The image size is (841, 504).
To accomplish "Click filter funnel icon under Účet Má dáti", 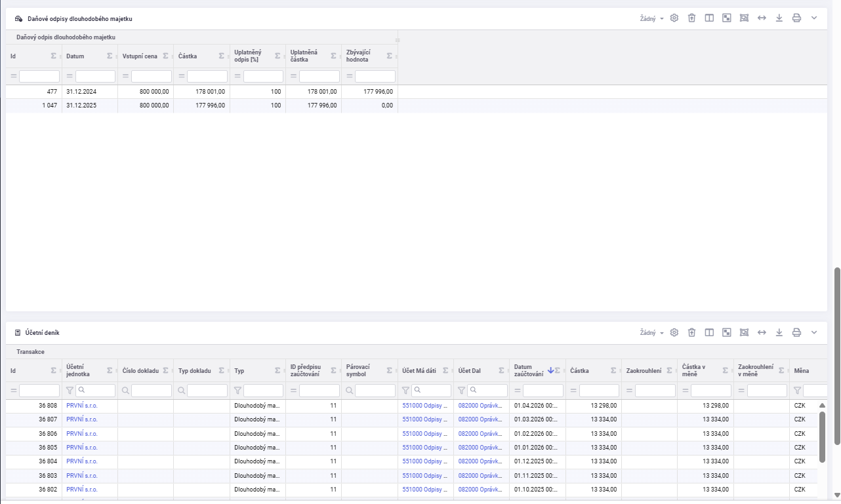I will click(x=406, y=391).
